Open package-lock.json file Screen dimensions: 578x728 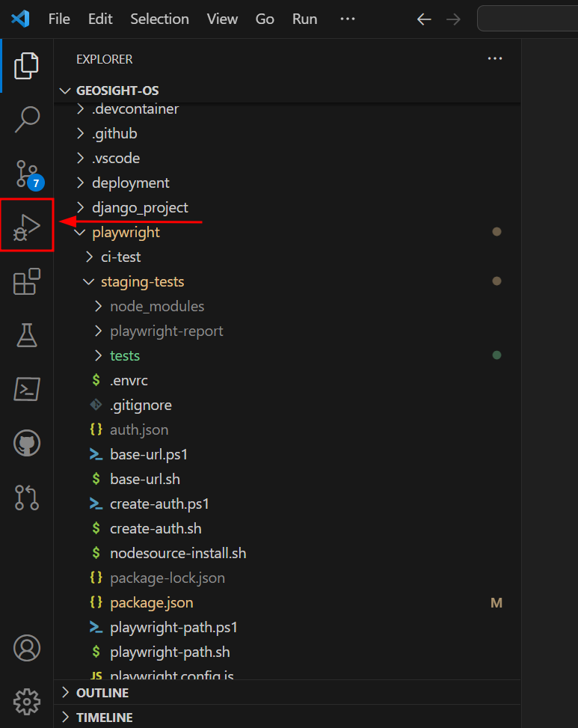click(x=287, y=578)
